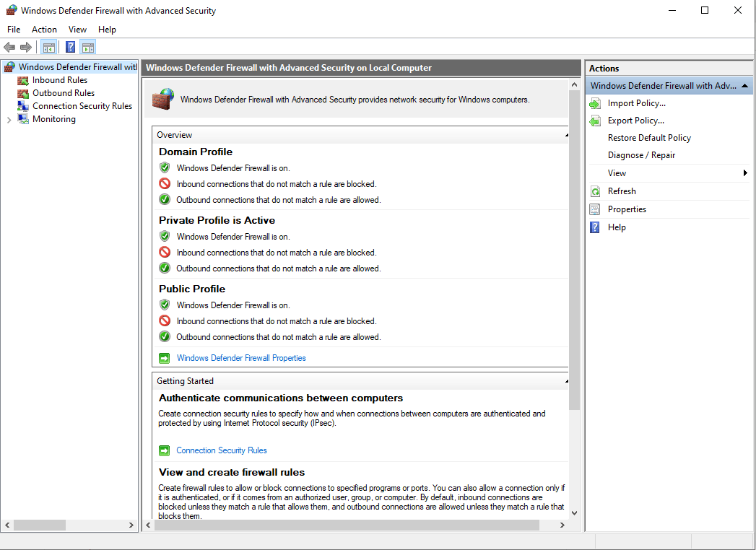
Task: Click the Help icon in Actions pane
Action: (595, 227)
